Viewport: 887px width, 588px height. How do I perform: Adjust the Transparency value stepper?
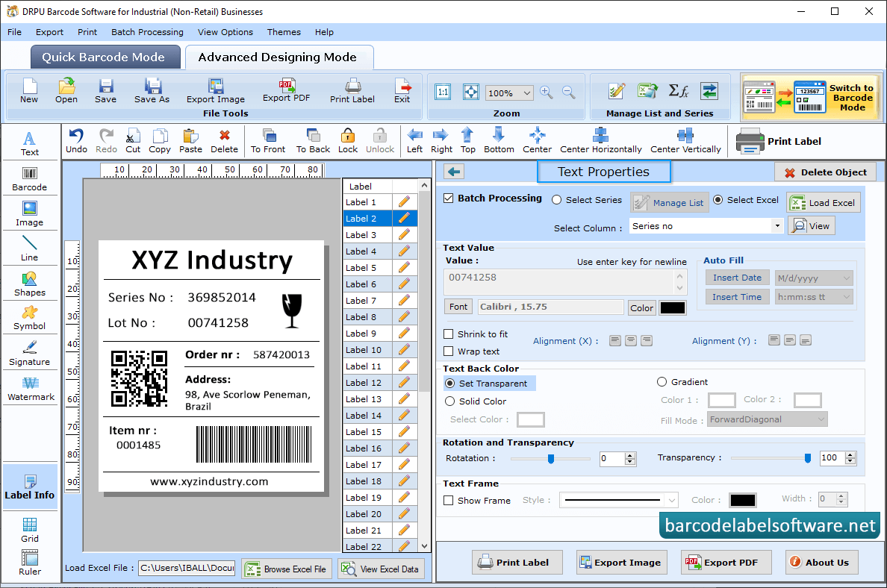tap(850, 458)
